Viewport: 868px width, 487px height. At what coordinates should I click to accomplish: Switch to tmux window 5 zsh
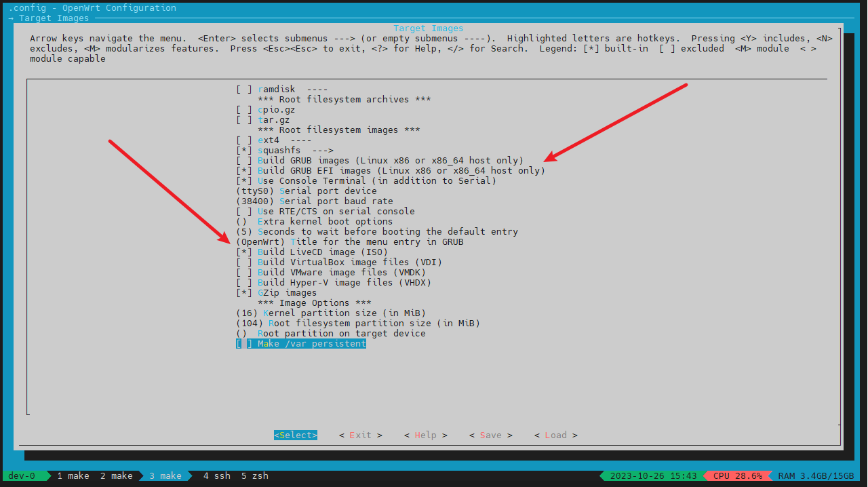pyautogui.click(x=255, y=476)
